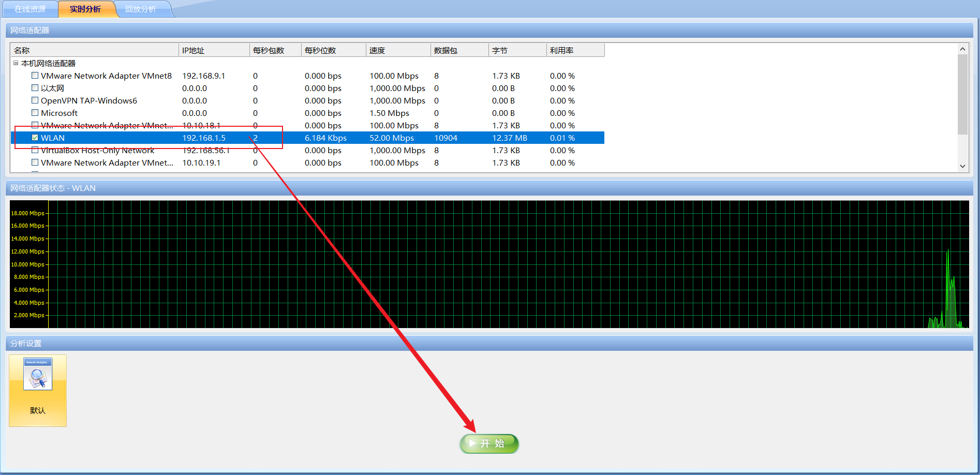Check the Microsoft adapter checkbox
Image resolution: width=980 pixels, height=475 pixels.
[x=35, y=113]
